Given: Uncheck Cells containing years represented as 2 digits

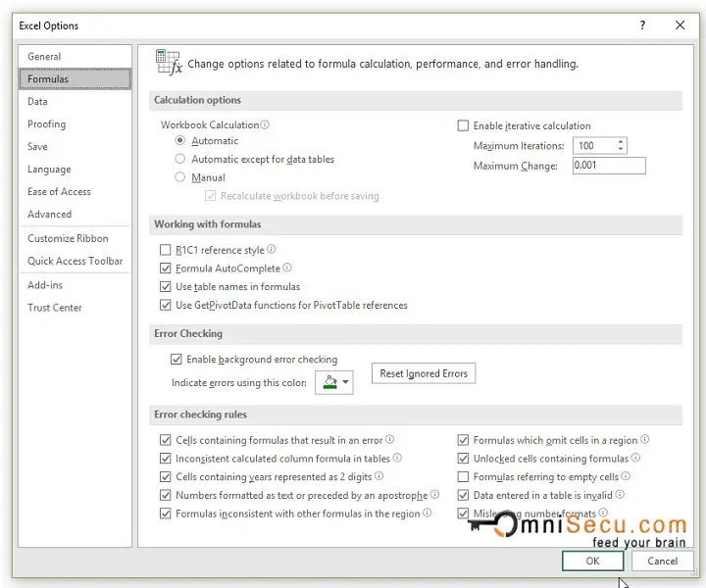Looking at the screenshot, I should [x=166, y=477].
